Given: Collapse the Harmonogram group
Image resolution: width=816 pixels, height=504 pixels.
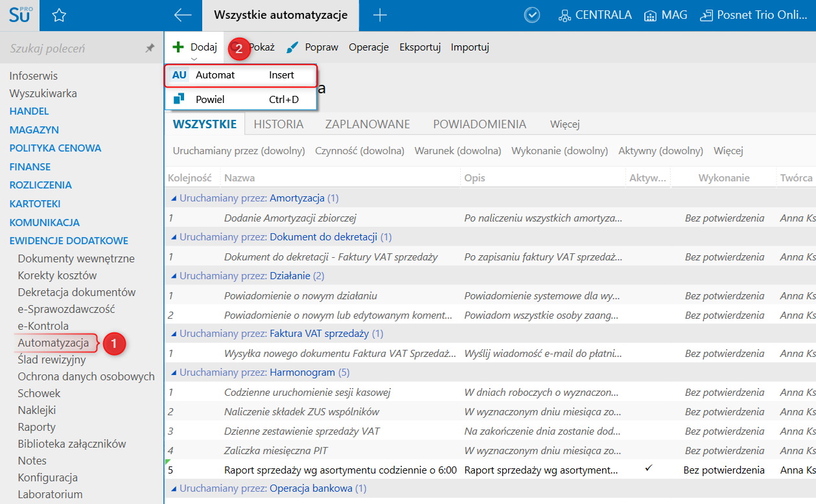Looking at the screenshot, I should 172,372.
